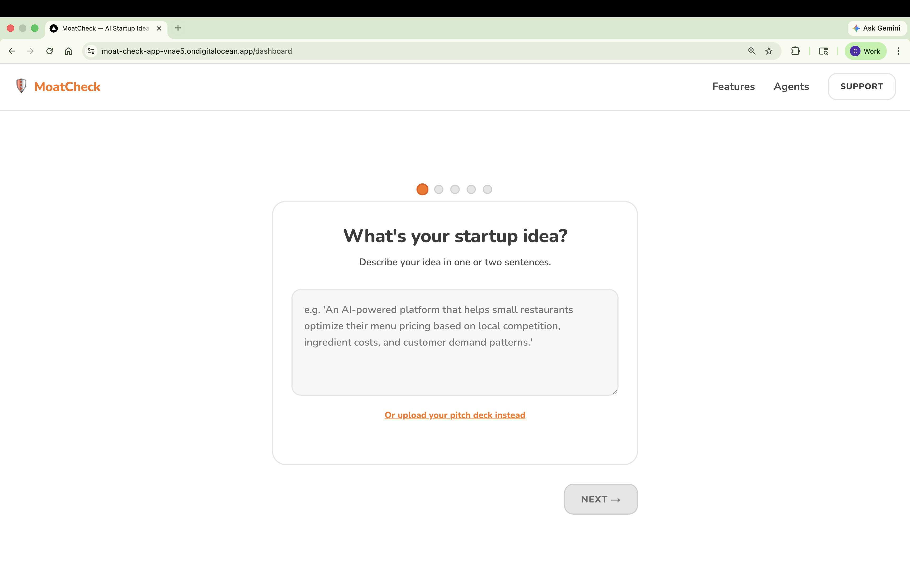Screen dimensions: 910x588
Task: Open the Work profile menu
Action: click(x=865, y=51)
